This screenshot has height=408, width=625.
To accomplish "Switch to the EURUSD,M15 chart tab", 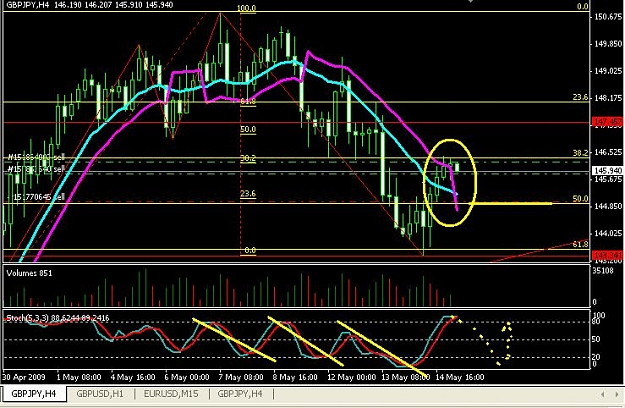I will pos(171,394).
